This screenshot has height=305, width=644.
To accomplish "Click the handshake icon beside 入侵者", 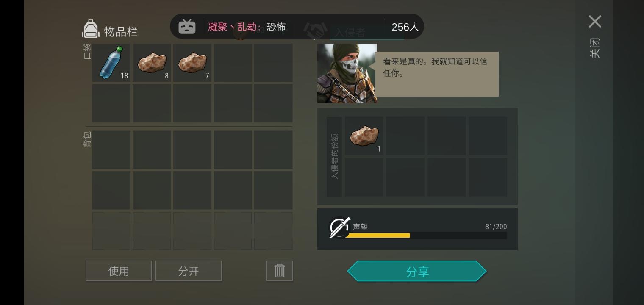I will (x=315, y=30).
